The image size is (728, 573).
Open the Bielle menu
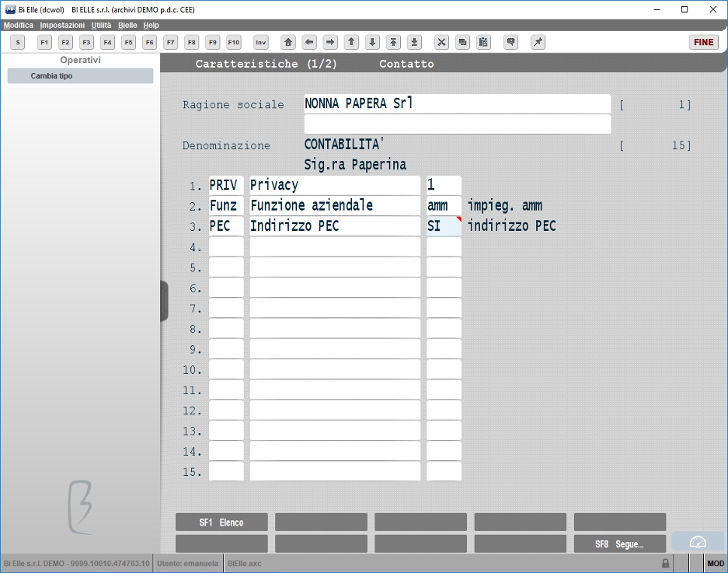pyautogui.click(x=127, y=25)
